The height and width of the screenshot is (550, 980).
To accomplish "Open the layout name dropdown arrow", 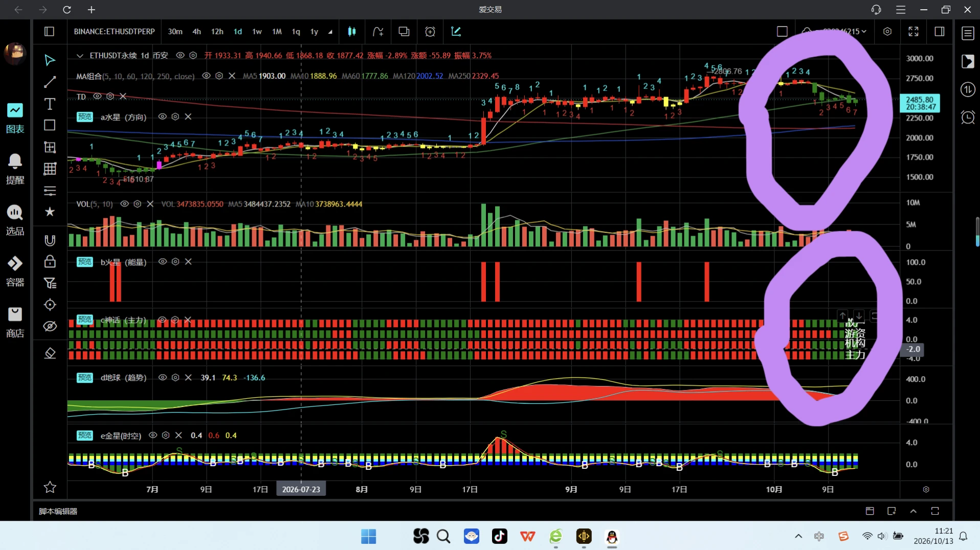I will pos(864,32).
